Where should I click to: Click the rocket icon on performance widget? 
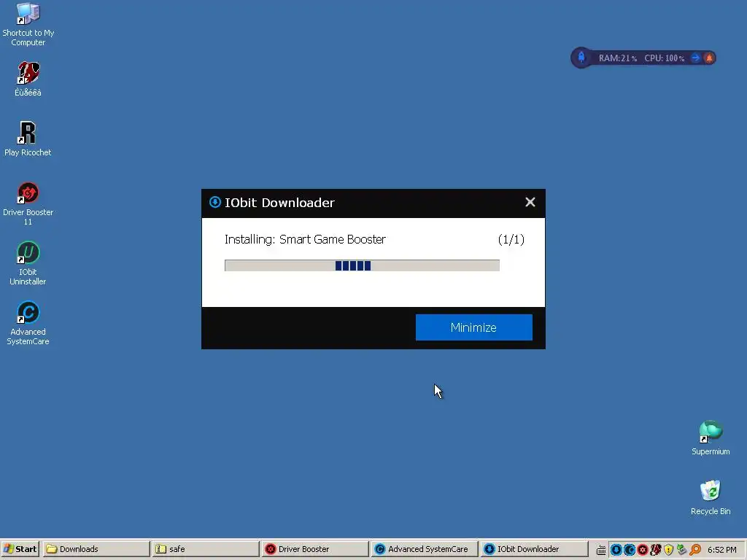tap(581, 58)
